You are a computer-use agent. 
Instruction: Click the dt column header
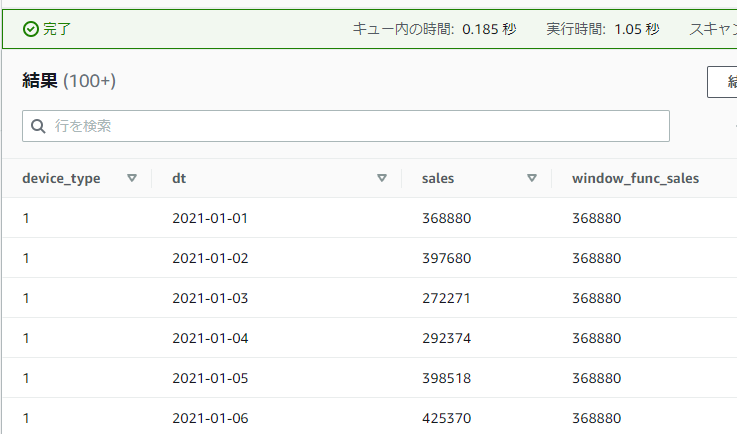(179, 178)
